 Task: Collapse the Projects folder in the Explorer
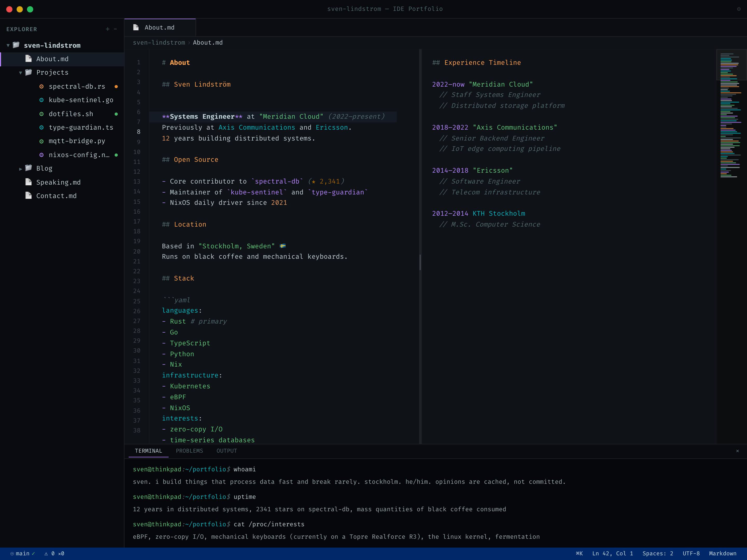click(x=20, y=73)
